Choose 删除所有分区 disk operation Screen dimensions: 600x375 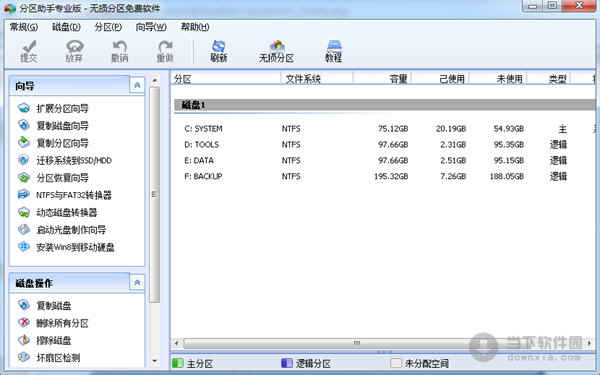point(62,323)
